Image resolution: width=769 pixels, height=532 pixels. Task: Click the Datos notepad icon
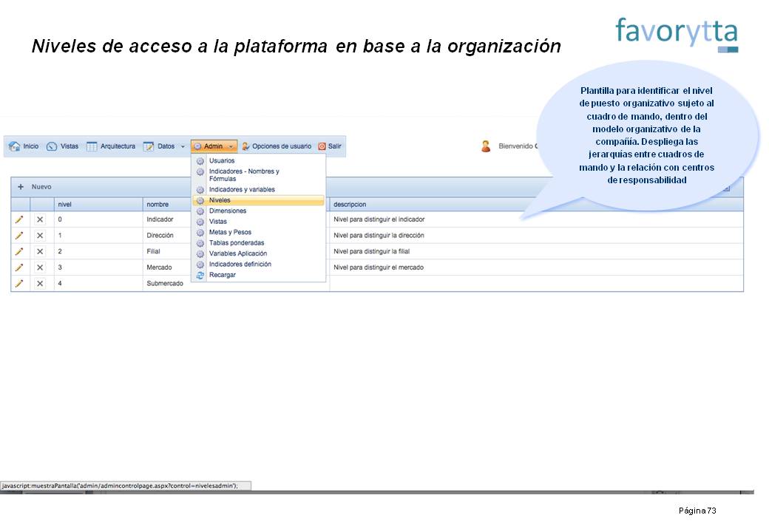click(x=149, y=146)
